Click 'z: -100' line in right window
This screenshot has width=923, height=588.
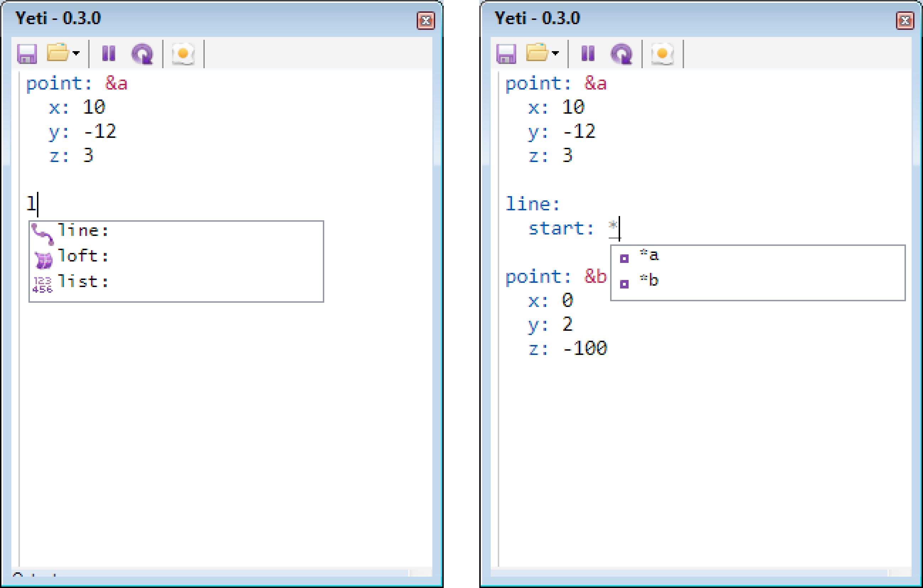568,349
